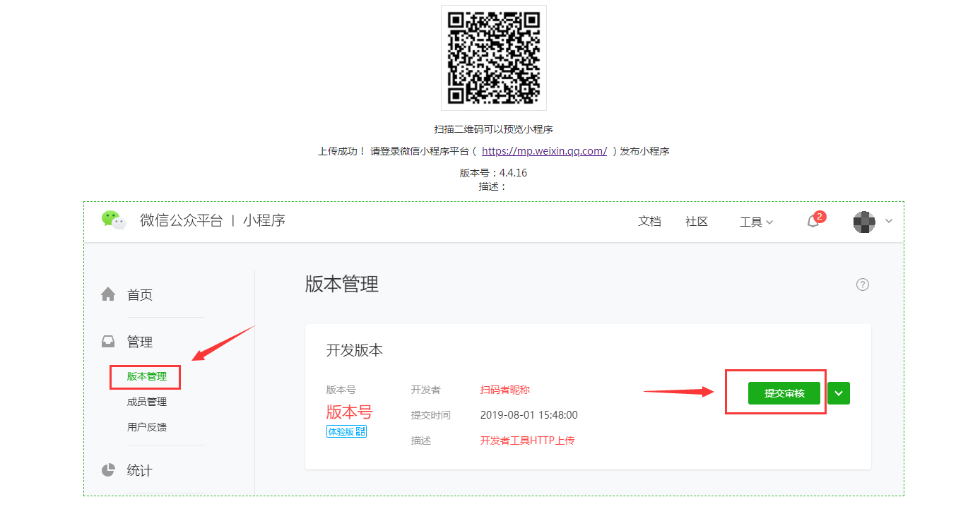Click the pie chart icon beside 统计
The width and height of the screenshot is (980, 509).
click(108, 470)
